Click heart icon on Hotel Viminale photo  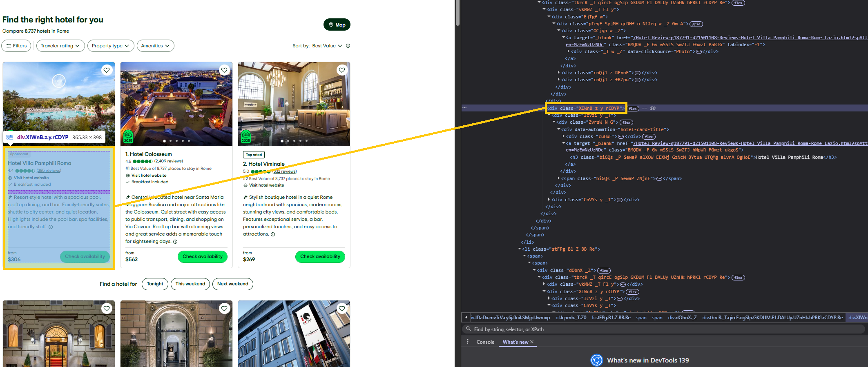click(x=342, y=70)
